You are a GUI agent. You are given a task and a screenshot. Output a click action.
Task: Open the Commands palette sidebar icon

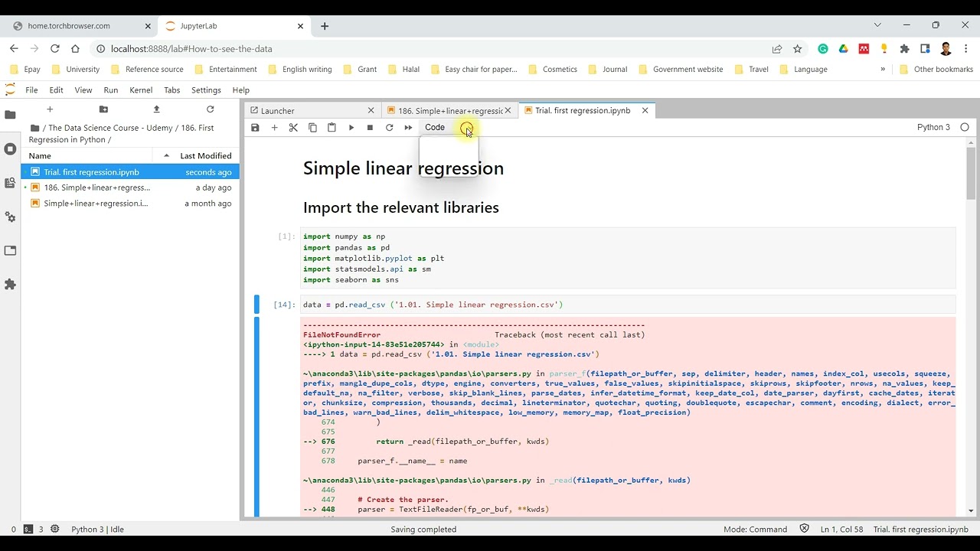pyautogui.click(x=10, y=183)
